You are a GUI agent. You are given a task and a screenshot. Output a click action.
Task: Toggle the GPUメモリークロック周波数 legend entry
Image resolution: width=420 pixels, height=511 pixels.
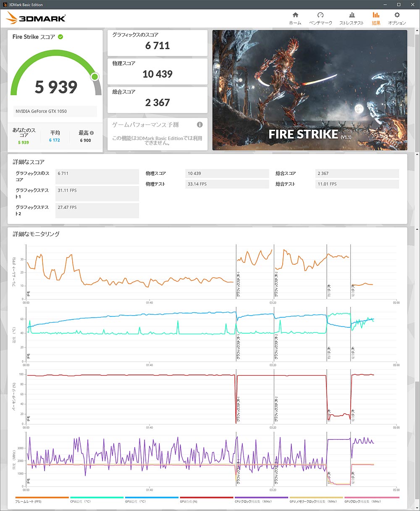316,500
